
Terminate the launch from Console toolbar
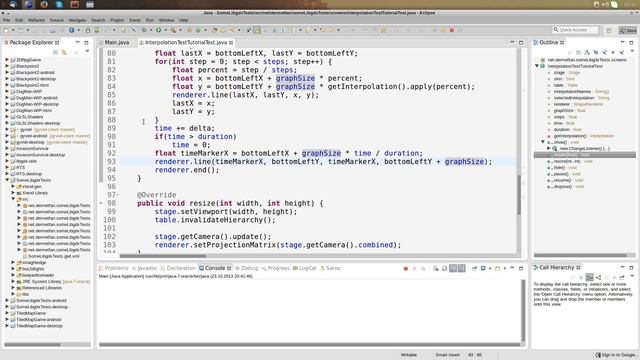pyautogui.click(x=406, y=268)
